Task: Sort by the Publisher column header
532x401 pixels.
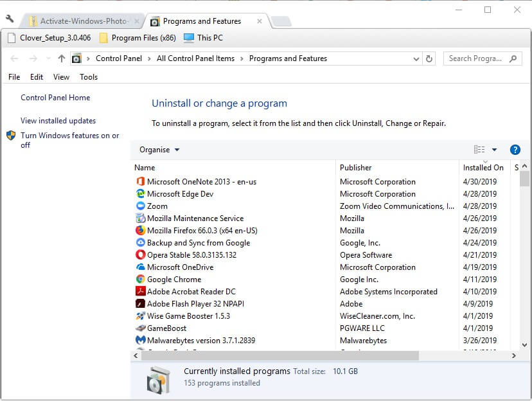Action: (397, 168)
